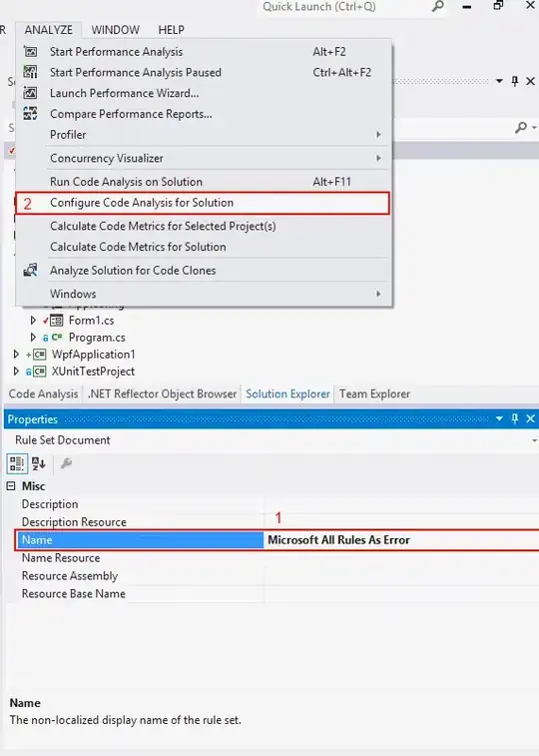Select the Resource Assembly property row

click(277, 576)
